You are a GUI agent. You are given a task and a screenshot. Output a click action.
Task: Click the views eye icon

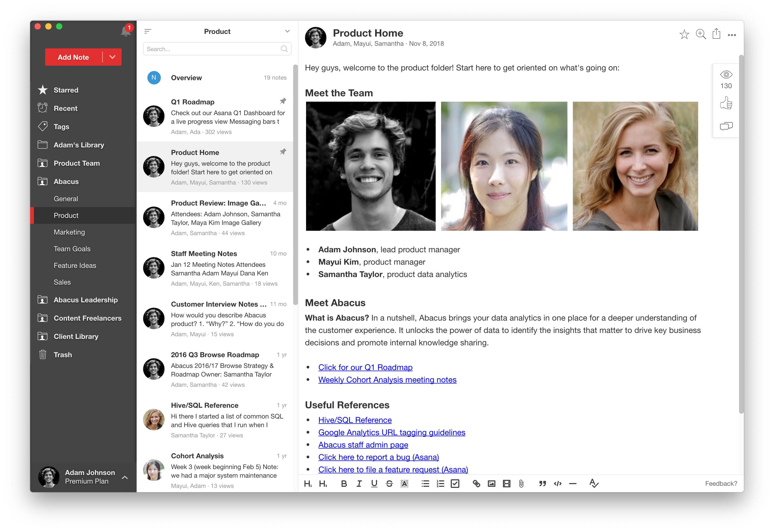click(726, 74)
